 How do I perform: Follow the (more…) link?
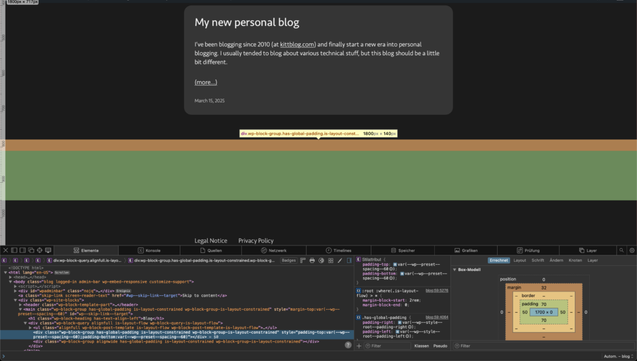point(206,82)
